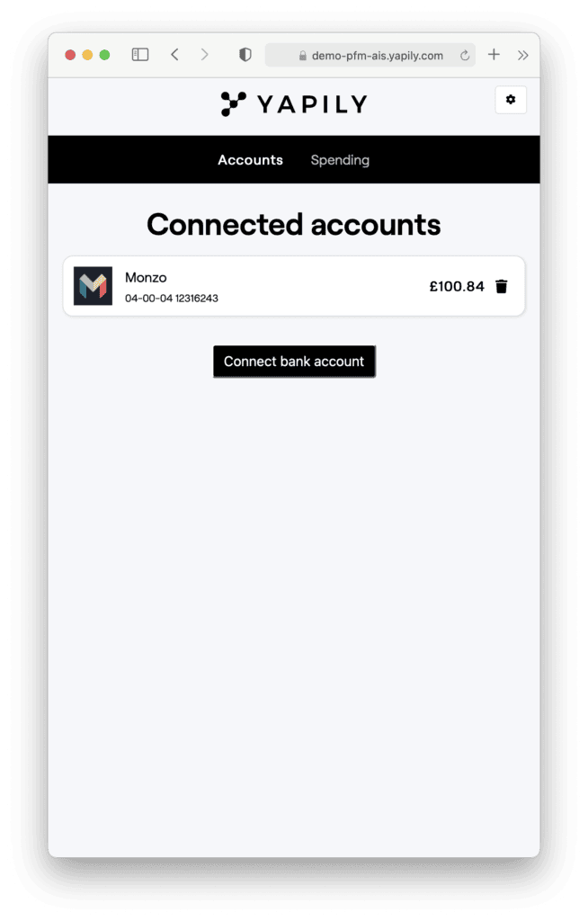This screenshot has width=588, height=921.
Task: Expand the toolbar overflow chevrons
Action: point(522,55)
